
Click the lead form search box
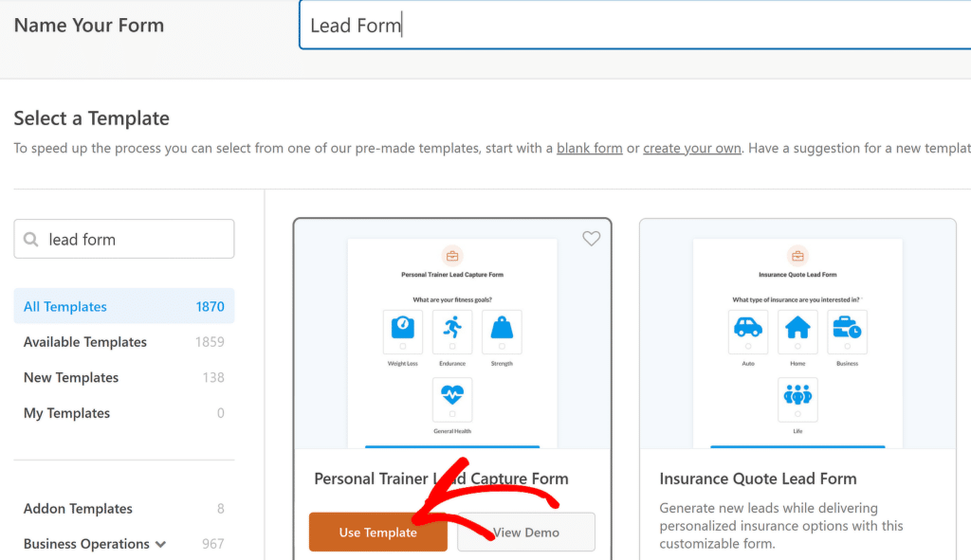pos(123,239)
